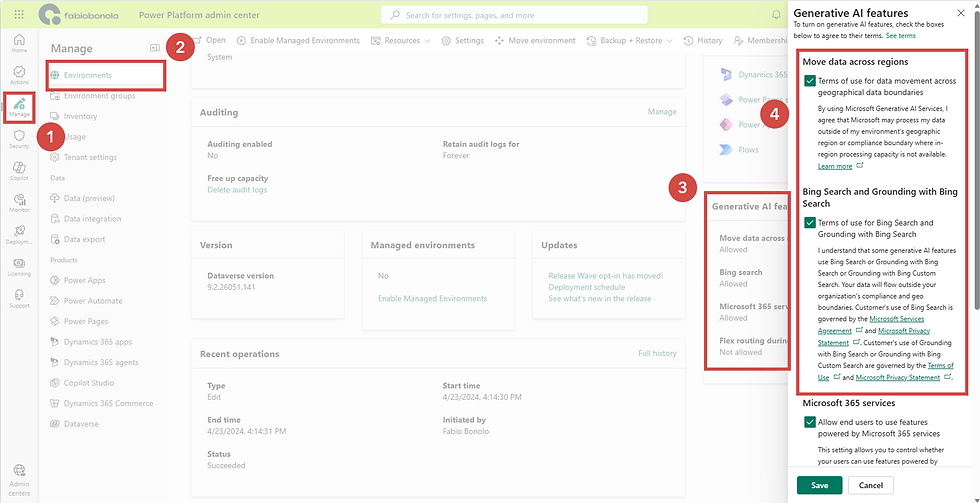The width and height of the screenshot is (980, 503).
Task: Toggle Microsoft 365 services checkbox
Action: tap(810, 422)
